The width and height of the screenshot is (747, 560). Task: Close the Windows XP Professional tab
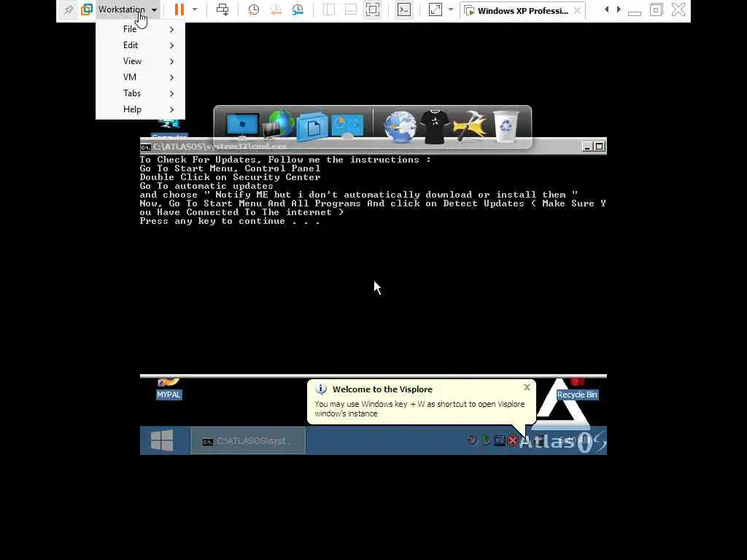[578, 10]
